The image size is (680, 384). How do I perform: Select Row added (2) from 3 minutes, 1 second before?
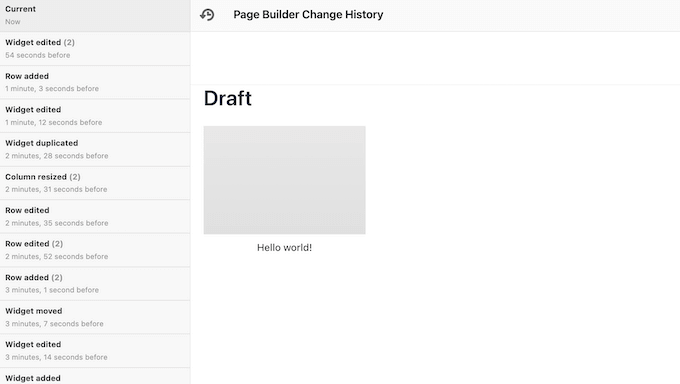coord(95,283)
